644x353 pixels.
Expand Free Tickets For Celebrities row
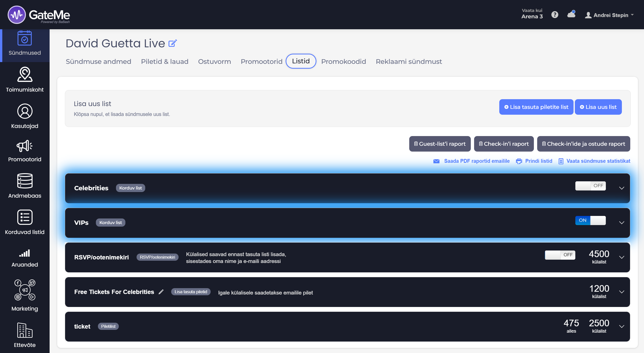coord(622,292)
